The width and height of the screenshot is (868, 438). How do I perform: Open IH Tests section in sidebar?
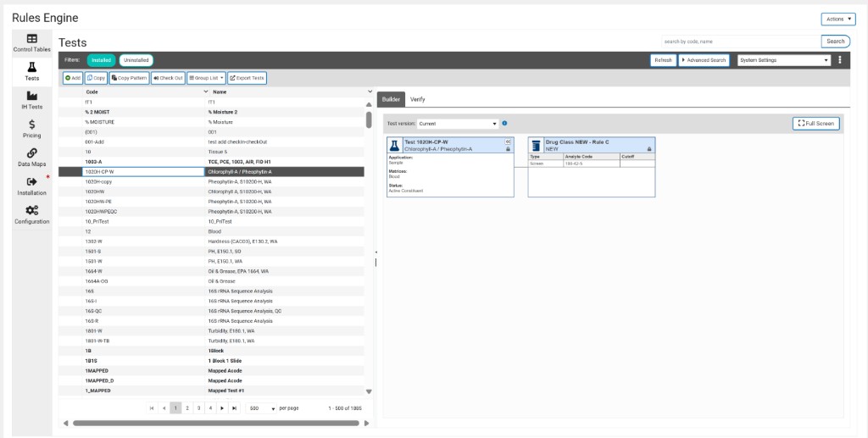[x=31, y=101]
